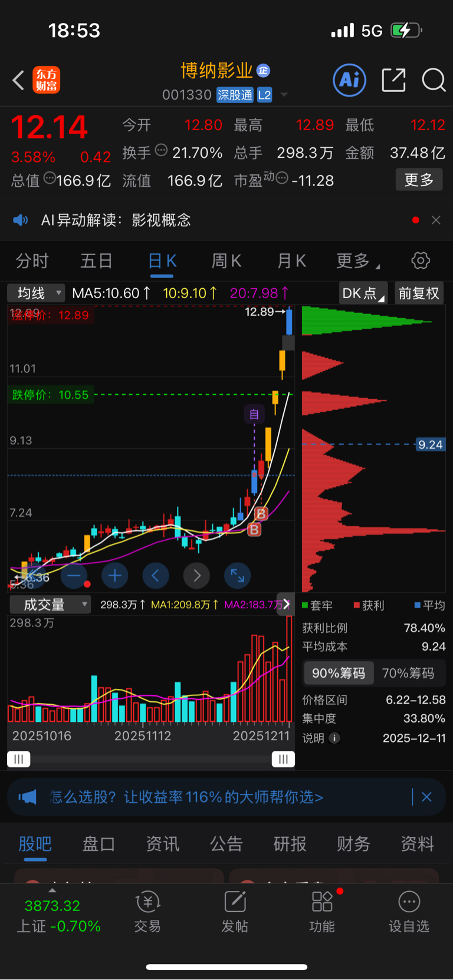Select the 70%筹码 option

(408, 673)
